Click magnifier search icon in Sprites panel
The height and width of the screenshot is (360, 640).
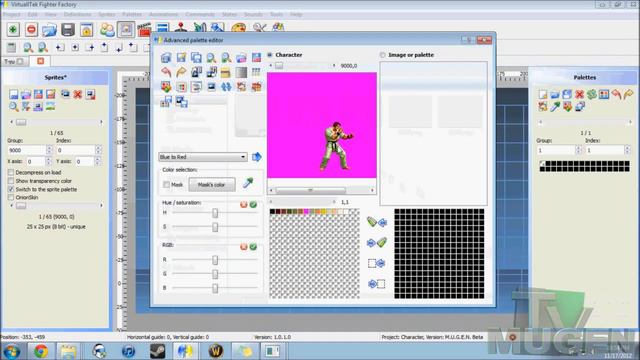[13, 107]
